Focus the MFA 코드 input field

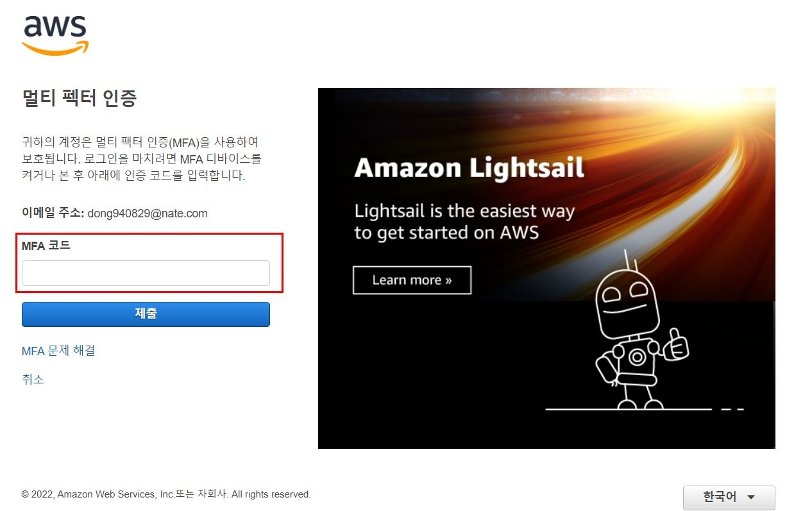coord(146,273)
